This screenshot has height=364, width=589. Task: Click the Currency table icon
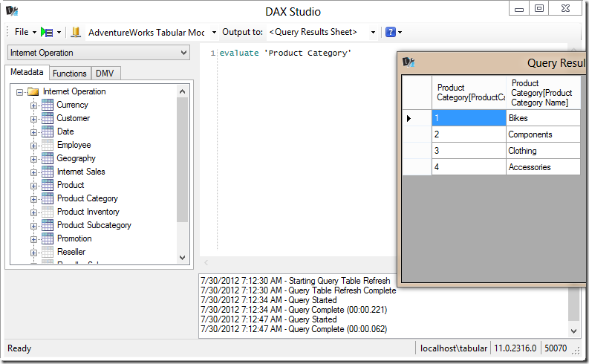[48, 105]
